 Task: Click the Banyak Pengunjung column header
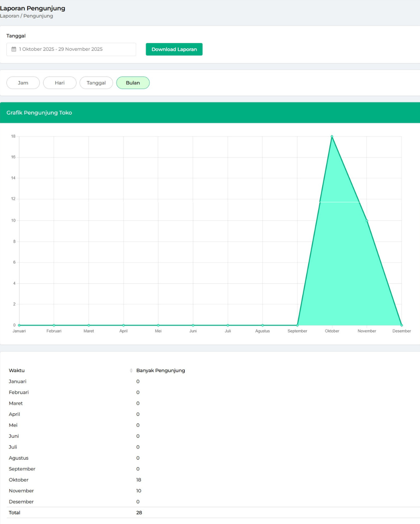(161, 371)
